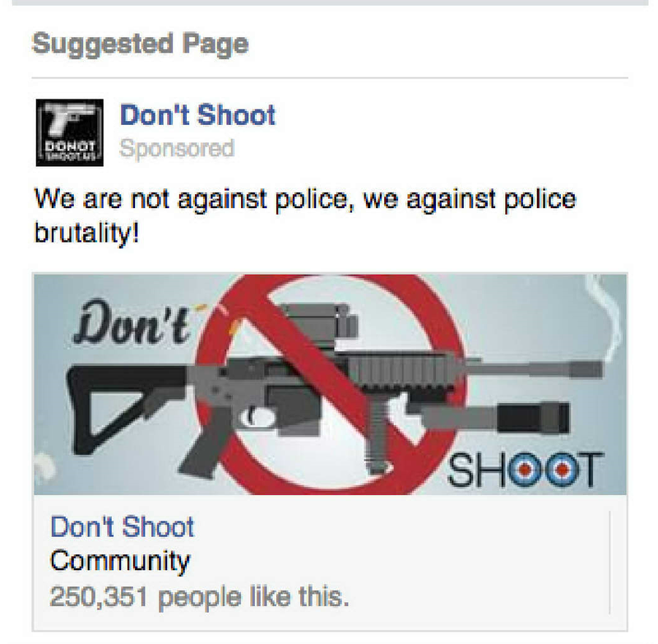Screen dimensions: 658x644
Task: Open the Don't Shoot page profile picture
Action: (x=70, y=132)
